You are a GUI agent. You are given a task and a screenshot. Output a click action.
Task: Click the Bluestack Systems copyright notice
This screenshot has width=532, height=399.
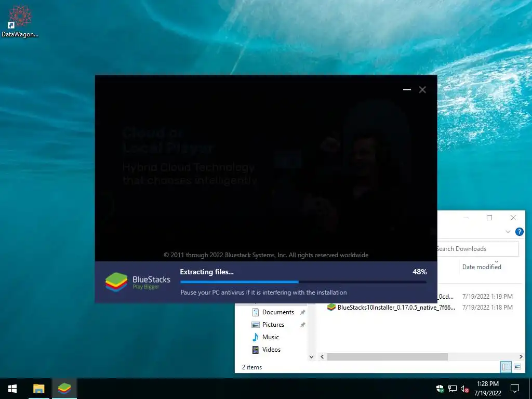click(x=266, y=255)
